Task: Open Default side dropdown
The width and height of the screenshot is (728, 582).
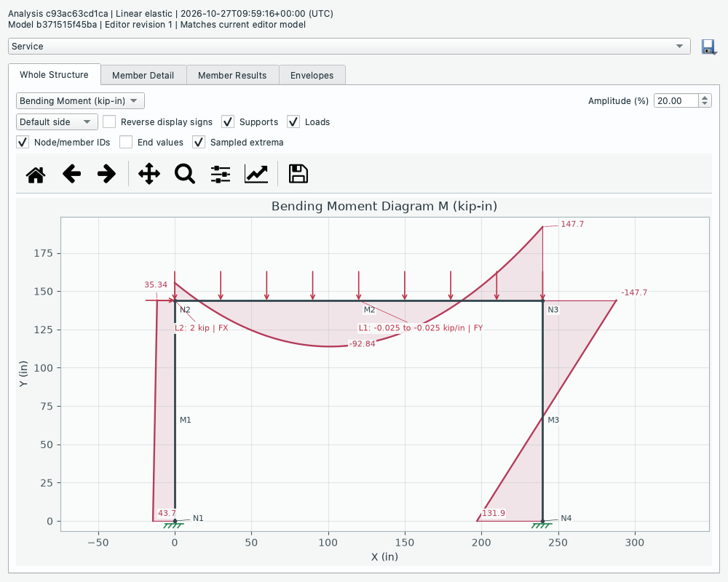Action: click(x=57, y=122)
